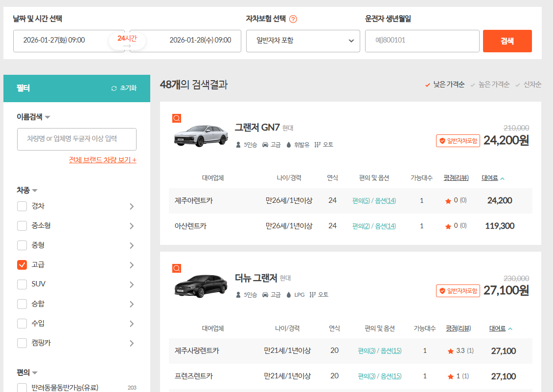Expand the 승합 submenu chevron
This screenshot has height=392, width=553.
coord(132,304)
